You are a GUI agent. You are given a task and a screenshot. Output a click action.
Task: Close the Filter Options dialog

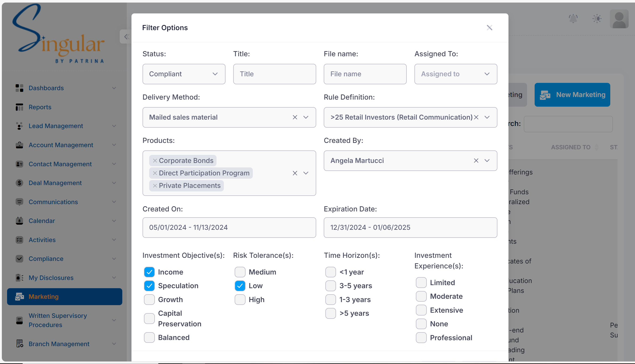[489, 28]
